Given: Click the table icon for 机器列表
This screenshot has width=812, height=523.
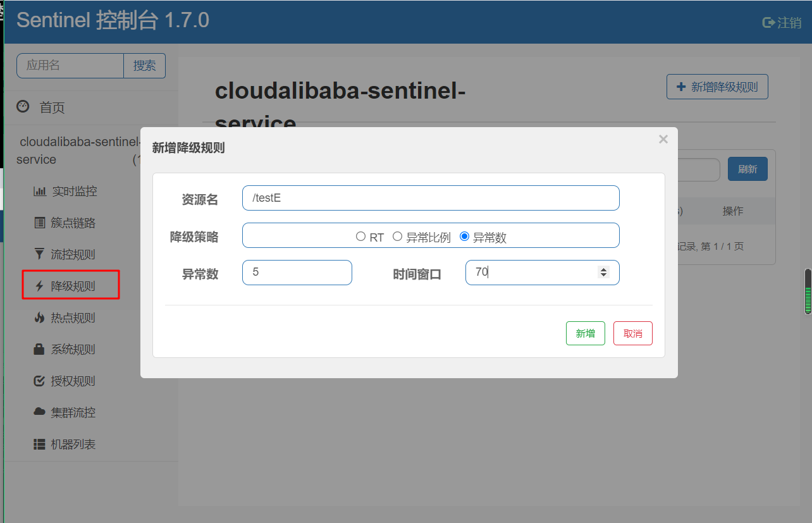Looking at the screenshot, I should click(40, 444).
